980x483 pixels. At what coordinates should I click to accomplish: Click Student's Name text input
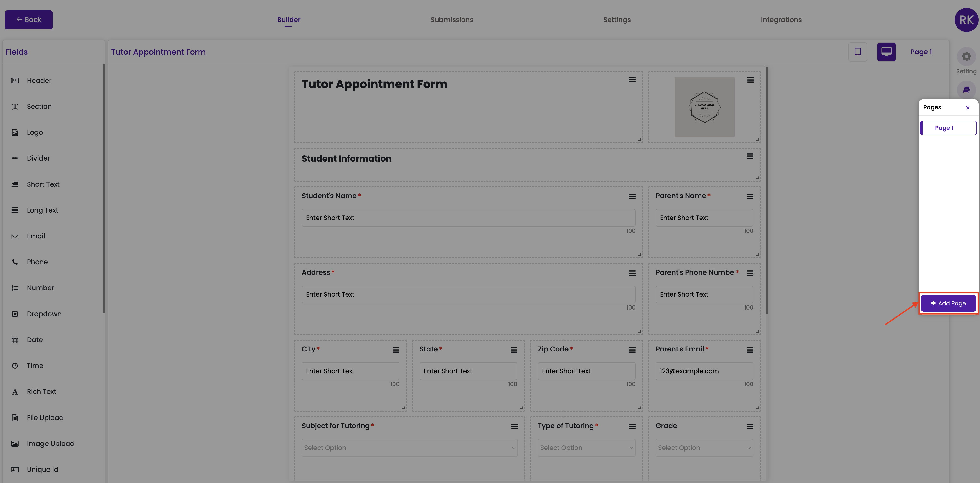[x=468, y=218]
